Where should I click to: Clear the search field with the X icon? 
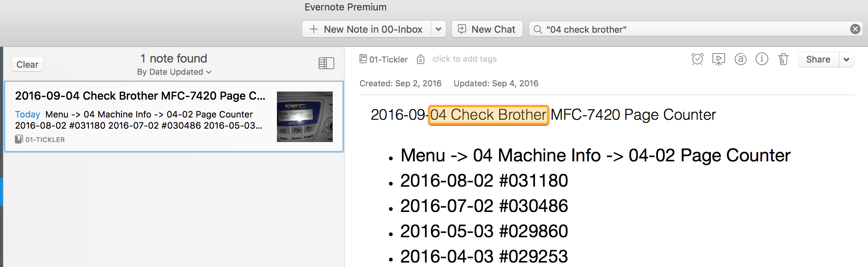[855, 29]
